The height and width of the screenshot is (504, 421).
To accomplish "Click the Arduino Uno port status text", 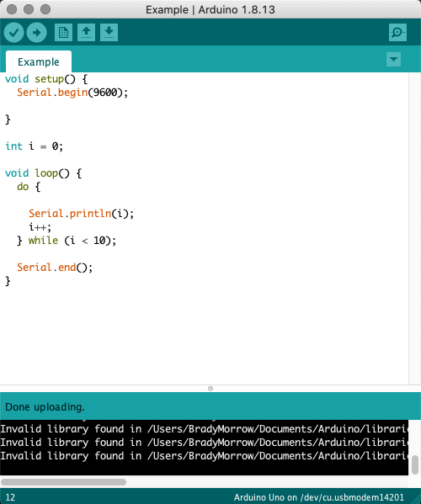I will pos(319,497).
